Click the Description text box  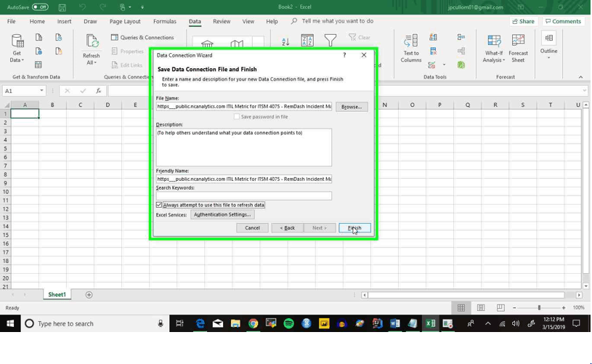(x=244, y=147)
